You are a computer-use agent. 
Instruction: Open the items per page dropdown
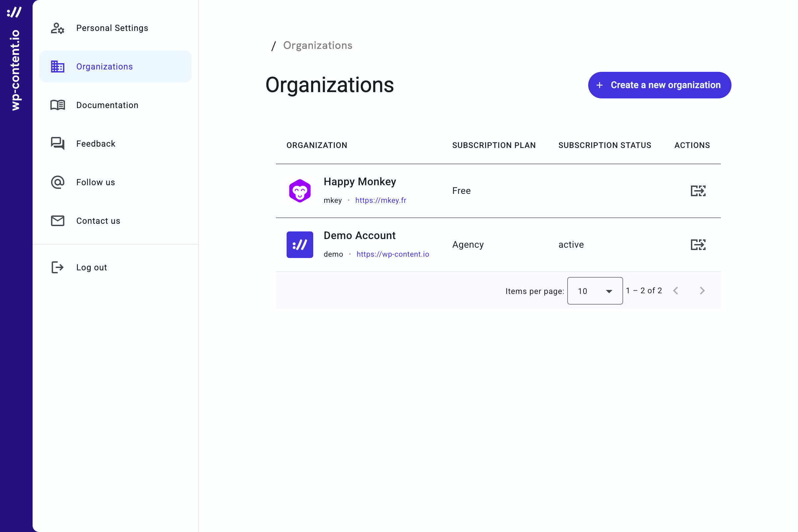(x=595, y=291)
